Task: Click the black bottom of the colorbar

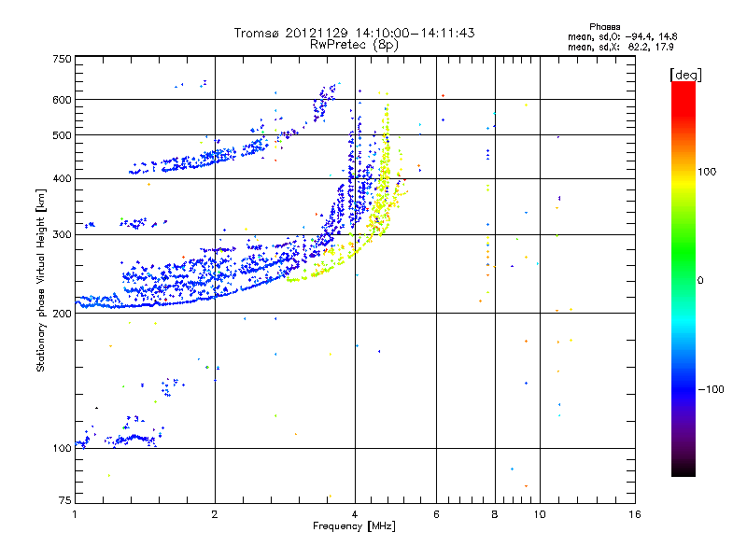Action: pyautogui.click(x=684, y=469)
